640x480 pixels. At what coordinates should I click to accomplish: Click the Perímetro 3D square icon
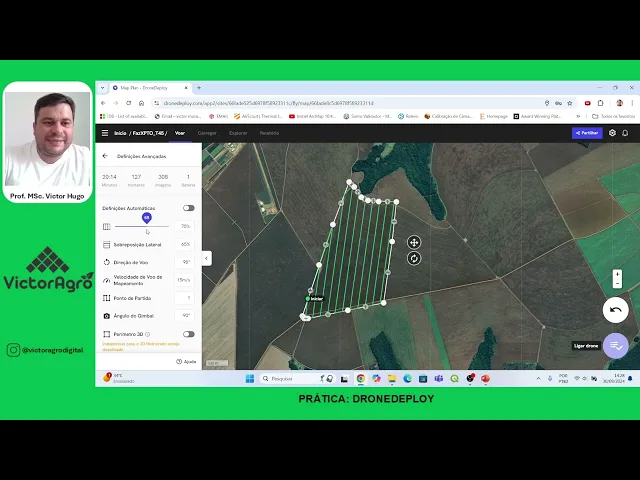point(107,334)
